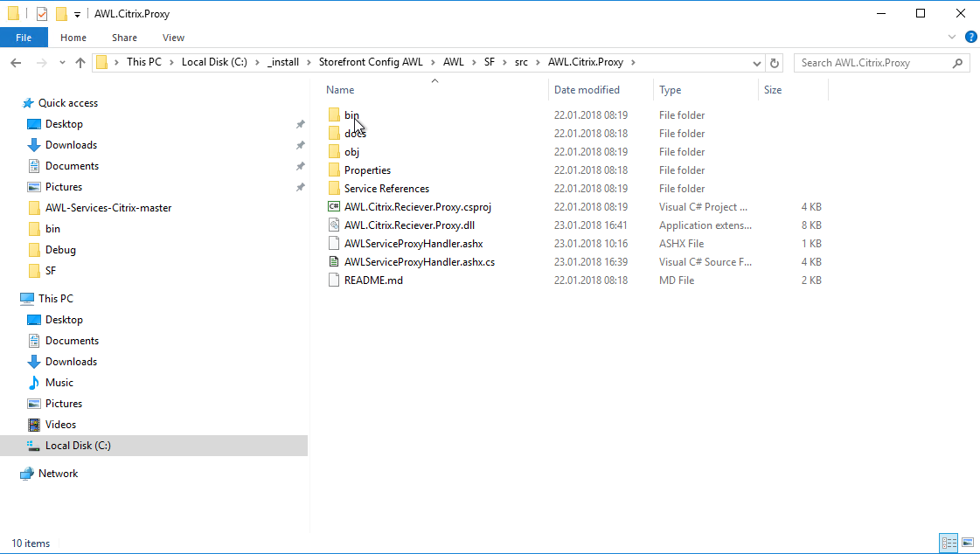Viewport: 980px width, 554px height.
Task: Select the details view icon in status bar
Action: (948, 543)
